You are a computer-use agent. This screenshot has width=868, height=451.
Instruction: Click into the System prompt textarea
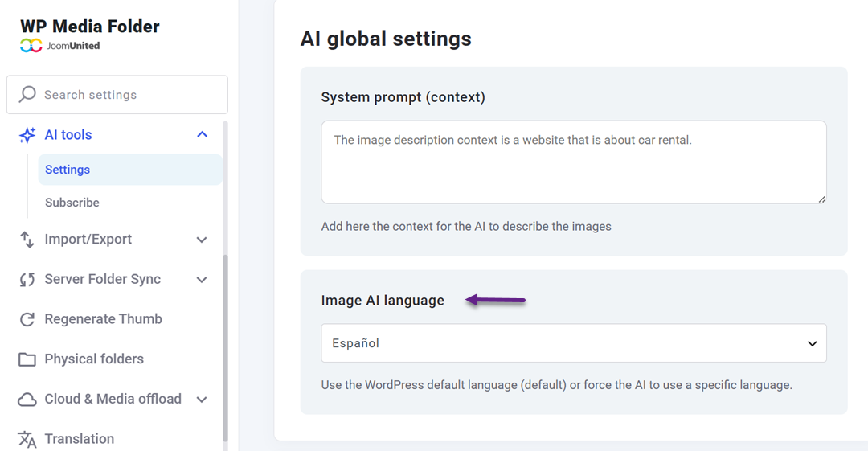click(574, 162)
